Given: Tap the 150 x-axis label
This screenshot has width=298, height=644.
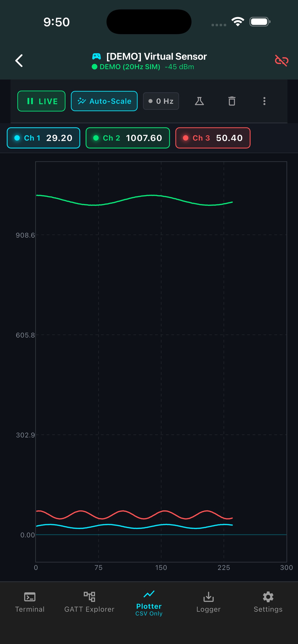Looking at the screenshot, I should [x=161, y=568].
